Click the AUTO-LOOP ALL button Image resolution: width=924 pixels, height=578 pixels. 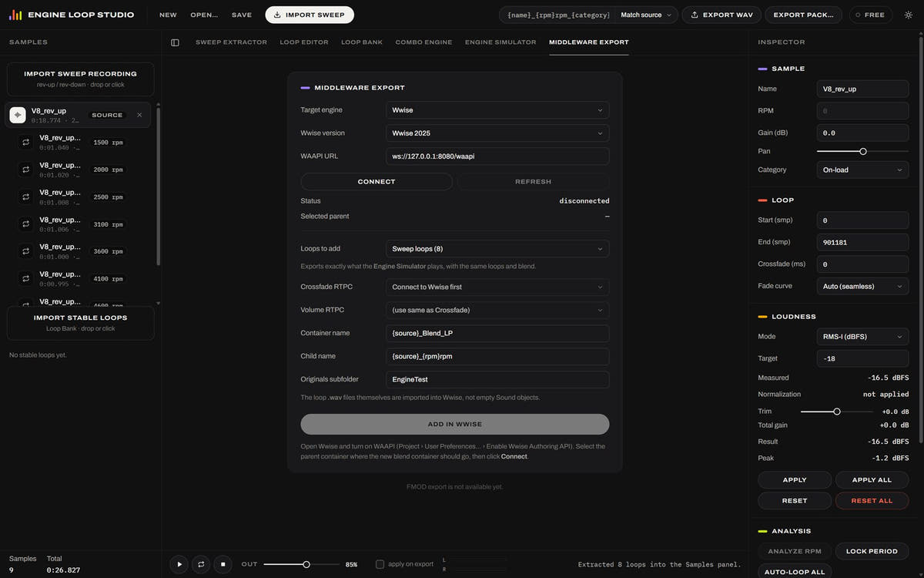[795, 572]
